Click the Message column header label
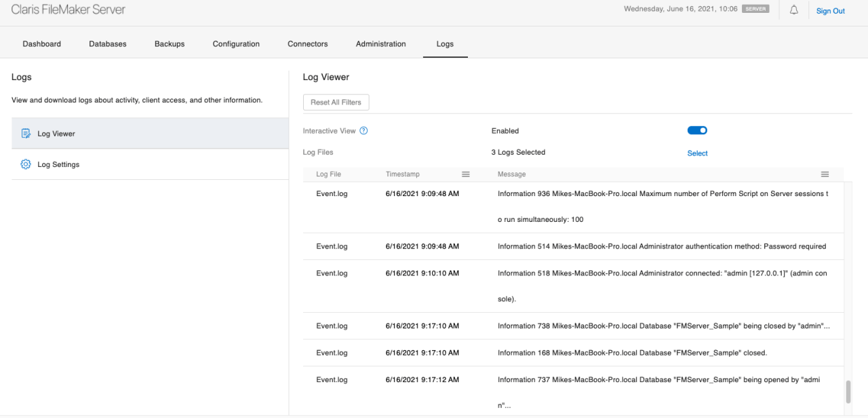Image resolution: width=868 pixels, height=418 pixels. [x=511, y=174]
